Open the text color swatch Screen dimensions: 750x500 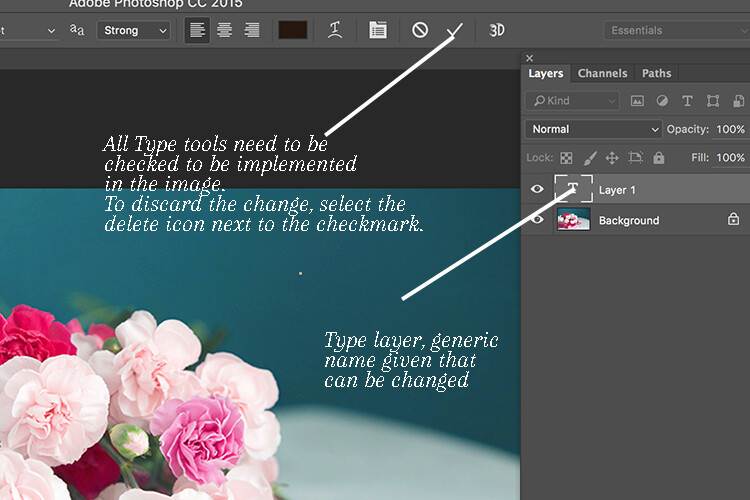pos(293,30)
